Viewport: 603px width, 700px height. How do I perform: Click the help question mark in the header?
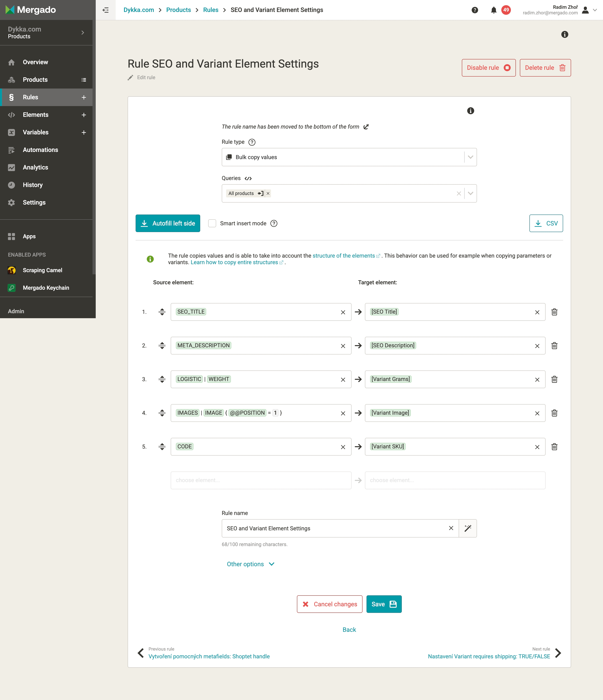click(475, 10)
